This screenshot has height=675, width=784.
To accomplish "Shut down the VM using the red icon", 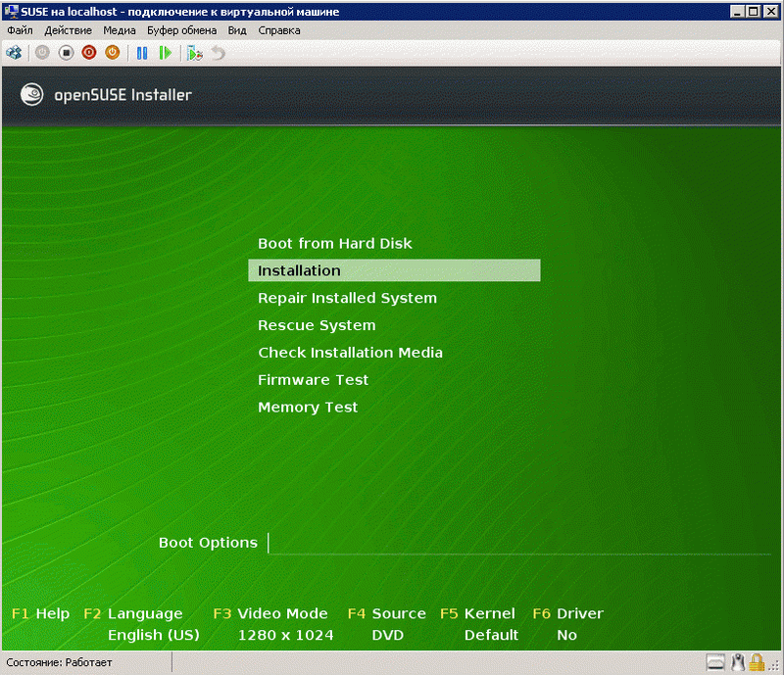I will click(x=89, y=53).
